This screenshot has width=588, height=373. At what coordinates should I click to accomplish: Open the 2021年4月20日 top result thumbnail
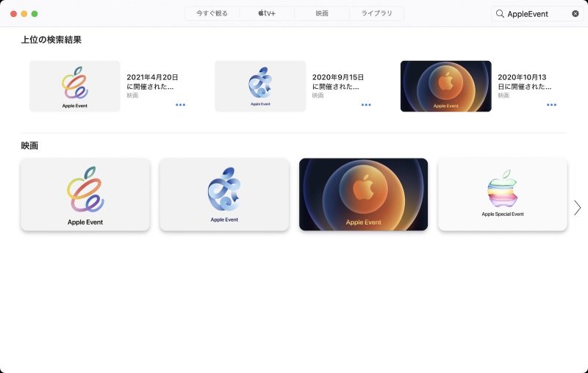point(75,86)
